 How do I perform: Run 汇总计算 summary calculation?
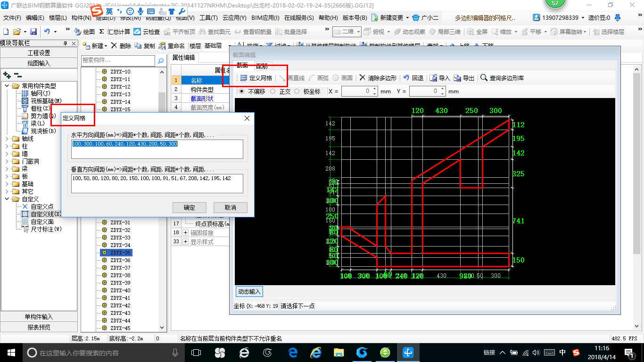coord(114,32)
